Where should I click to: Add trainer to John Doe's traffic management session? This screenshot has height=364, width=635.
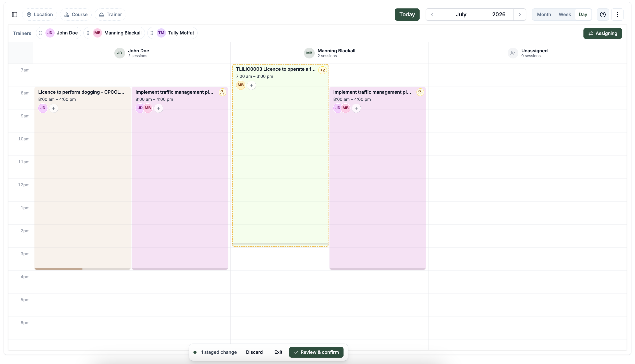pos(158,108)
